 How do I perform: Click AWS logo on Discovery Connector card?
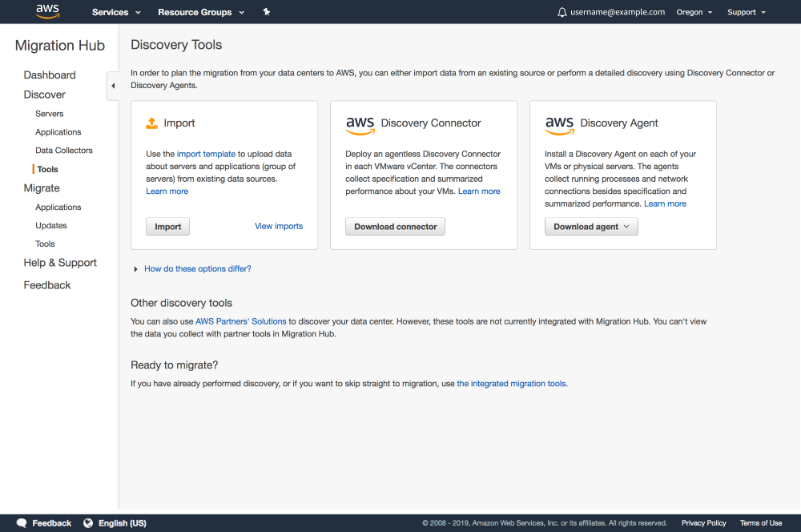pos(360,125)
